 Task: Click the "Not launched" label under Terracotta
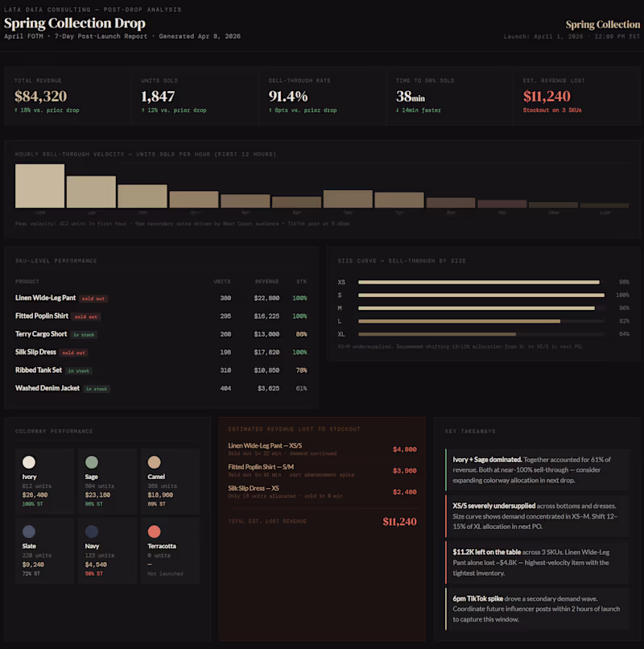pos(165,573)
